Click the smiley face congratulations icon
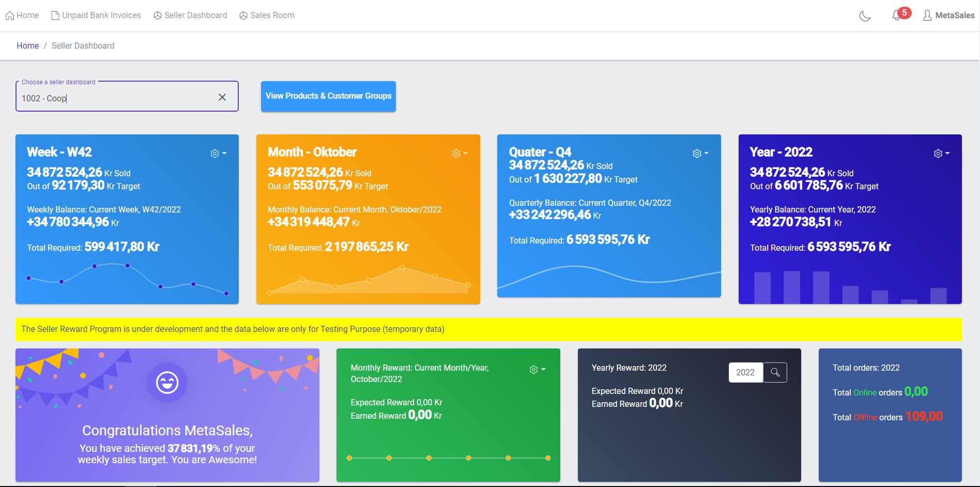The image size is (980, 487). [167, 383]
